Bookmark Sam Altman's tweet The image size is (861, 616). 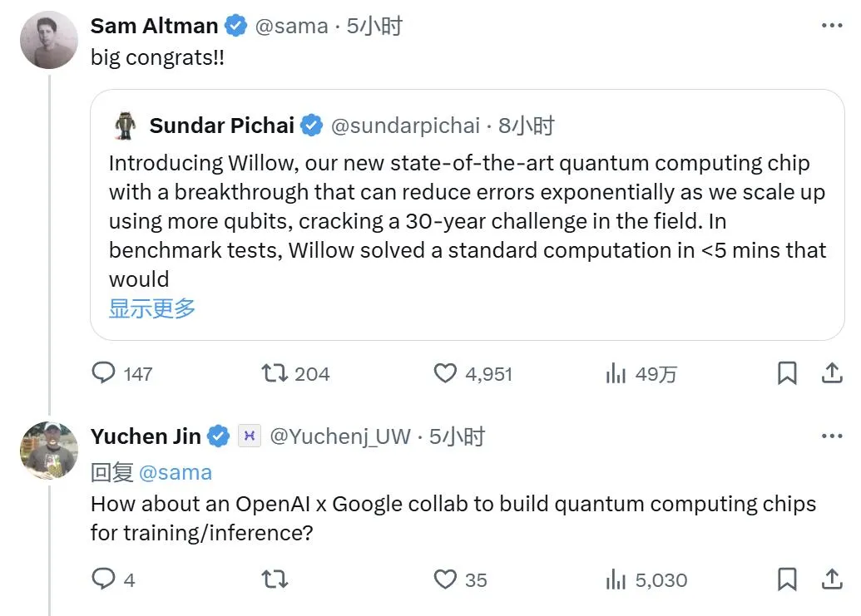(x=787, y=373)
